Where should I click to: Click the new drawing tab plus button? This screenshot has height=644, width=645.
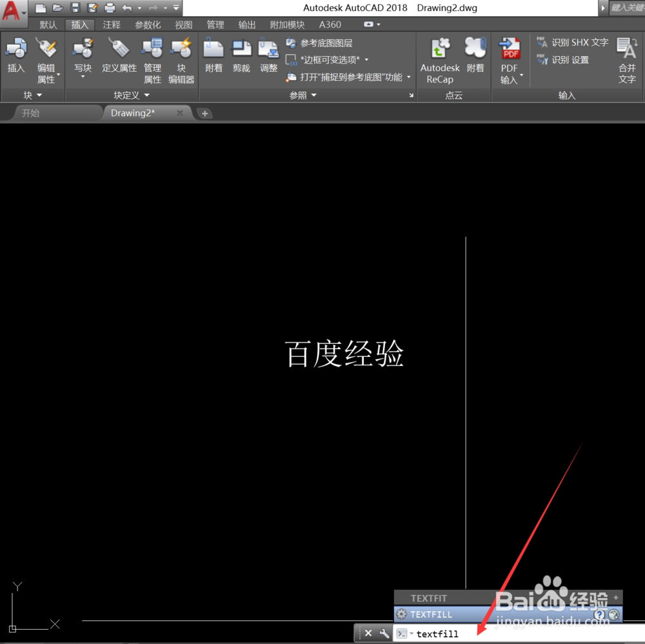205,113
